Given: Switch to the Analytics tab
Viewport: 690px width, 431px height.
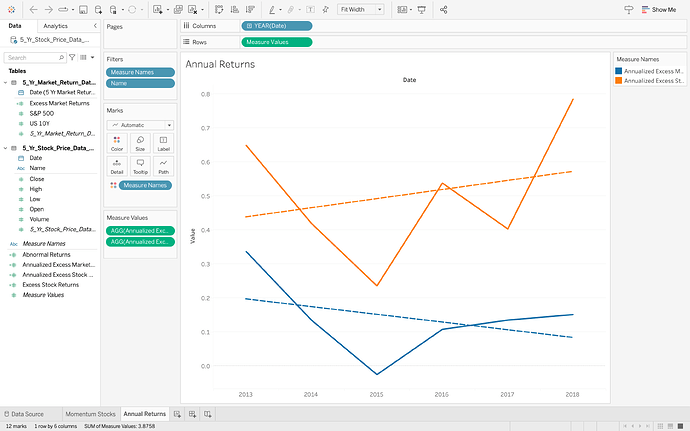Looking at the screenshot, I should pyautogui.click(x=56, y=25).
